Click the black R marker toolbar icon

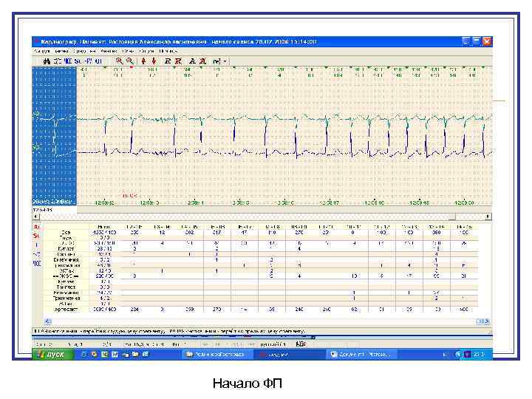tap(168, 61)
